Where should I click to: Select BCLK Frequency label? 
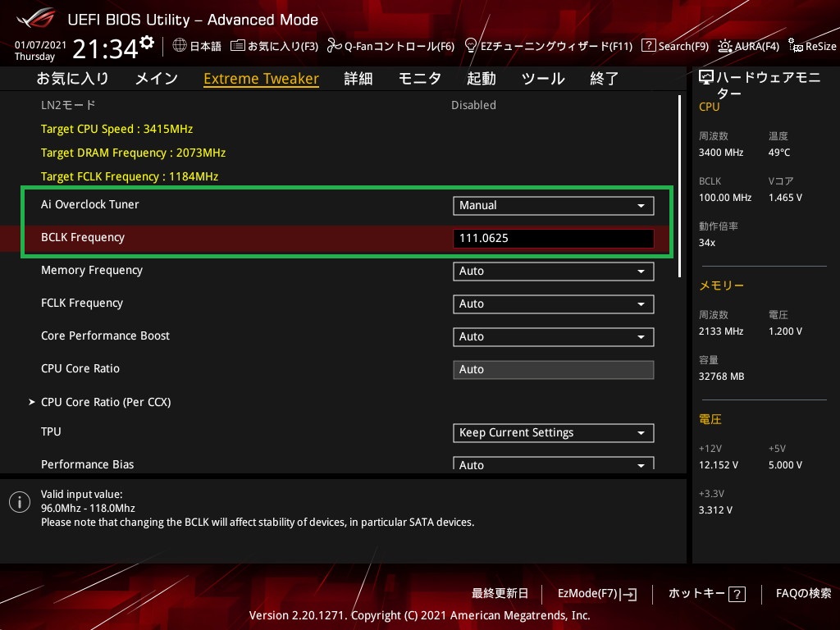[x=83, y=237]
